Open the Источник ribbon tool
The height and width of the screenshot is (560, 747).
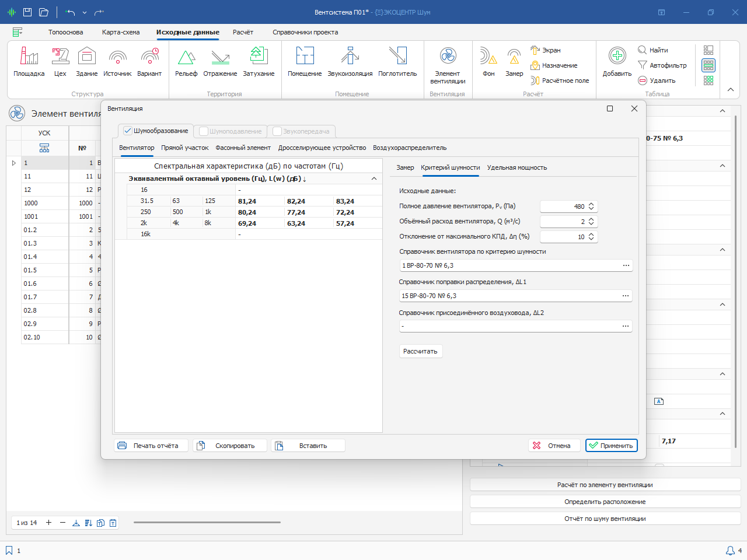point(117,57)
